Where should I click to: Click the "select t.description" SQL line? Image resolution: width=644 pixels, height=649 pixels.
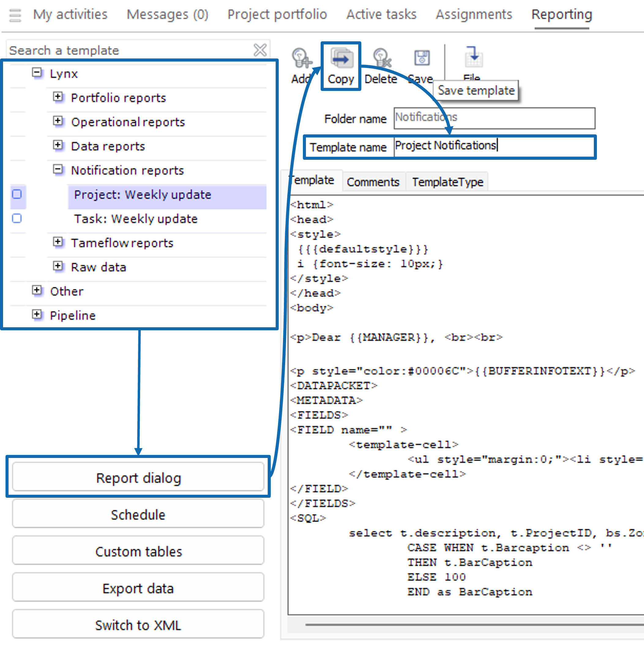(496, 533)
